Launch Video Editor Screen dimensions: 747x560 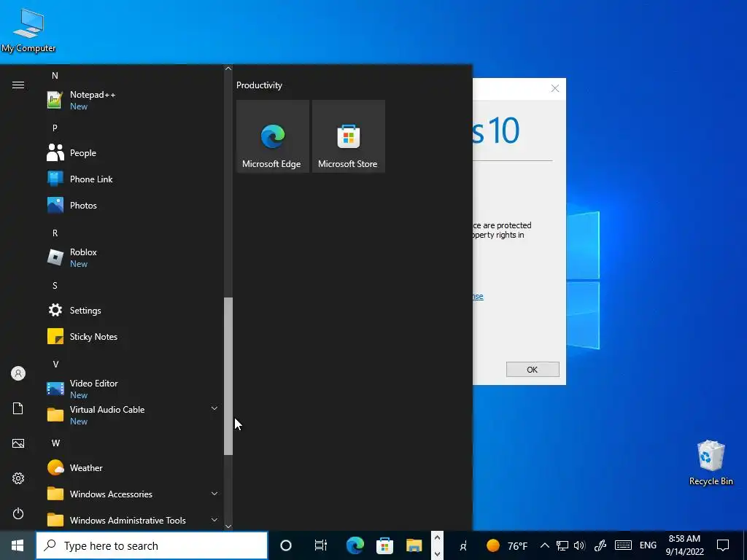tap(133, 389)
